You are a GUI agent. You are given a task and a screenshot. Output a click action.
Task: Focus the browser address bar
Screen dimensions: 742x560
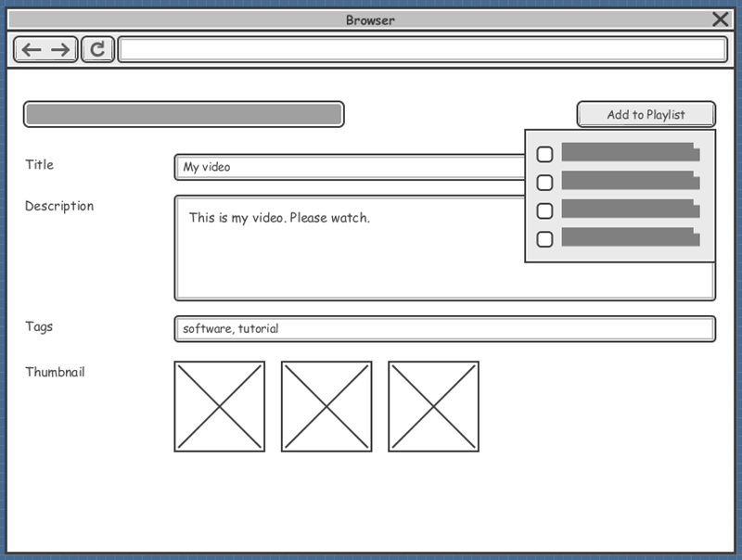point(423,49)
